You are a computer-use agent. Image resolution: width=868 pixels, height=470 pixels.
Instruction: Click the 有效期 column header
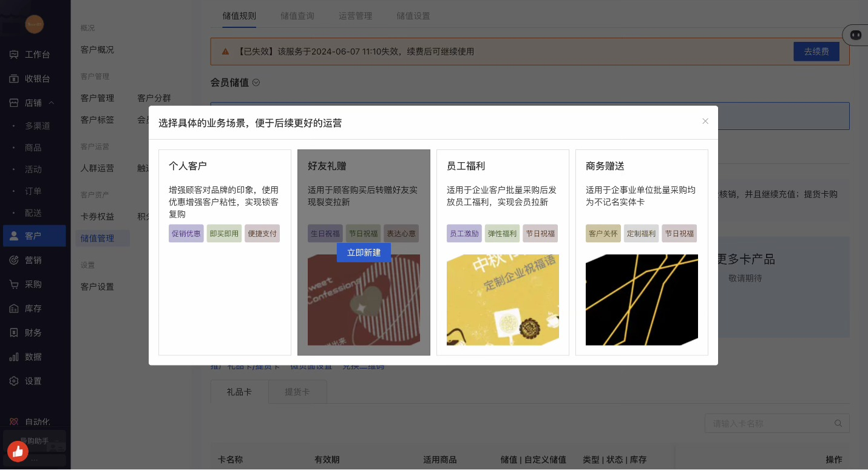tap(327, 460)
